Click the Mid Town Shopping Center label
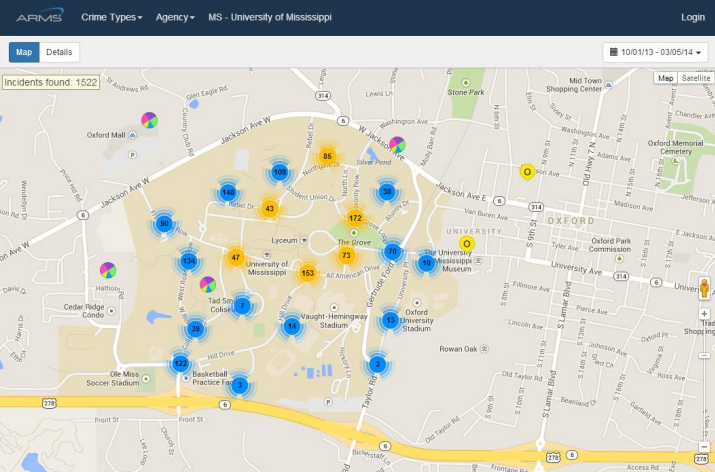Viewport: 715px width, 472px height. (575, 85)
